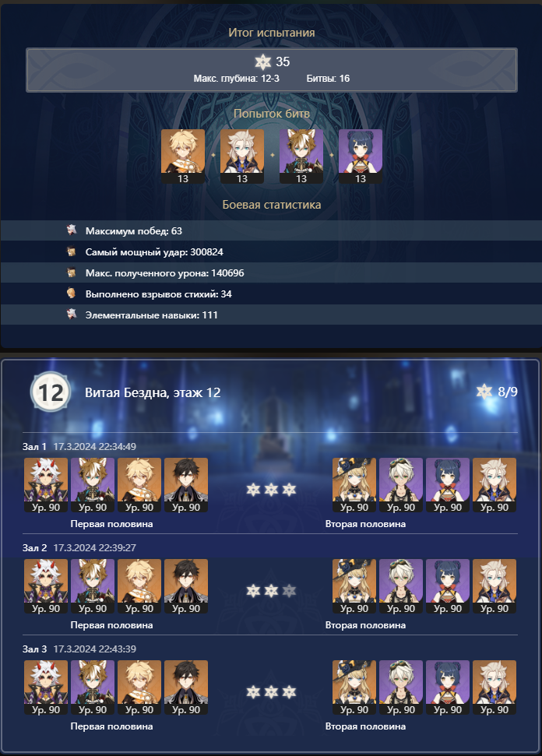Click the three stars rating for Зал 2
542x756 pixels.
click(271, 591)
